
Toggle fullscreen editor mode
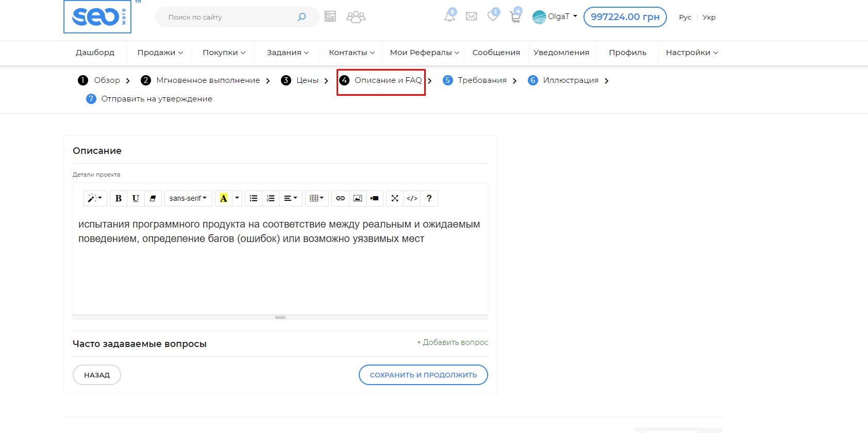click(395, 198)
